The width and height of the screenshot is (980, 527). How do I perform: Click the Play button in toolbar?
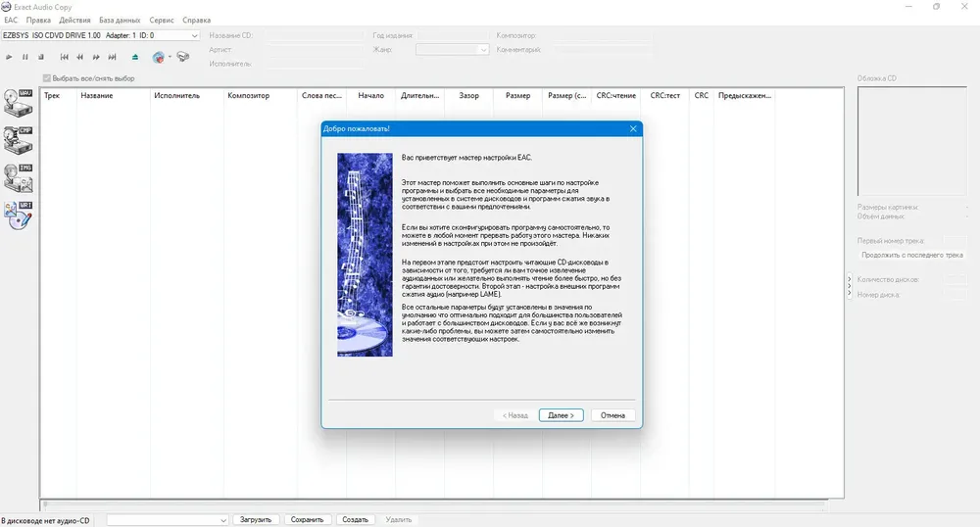click(9, 57)
